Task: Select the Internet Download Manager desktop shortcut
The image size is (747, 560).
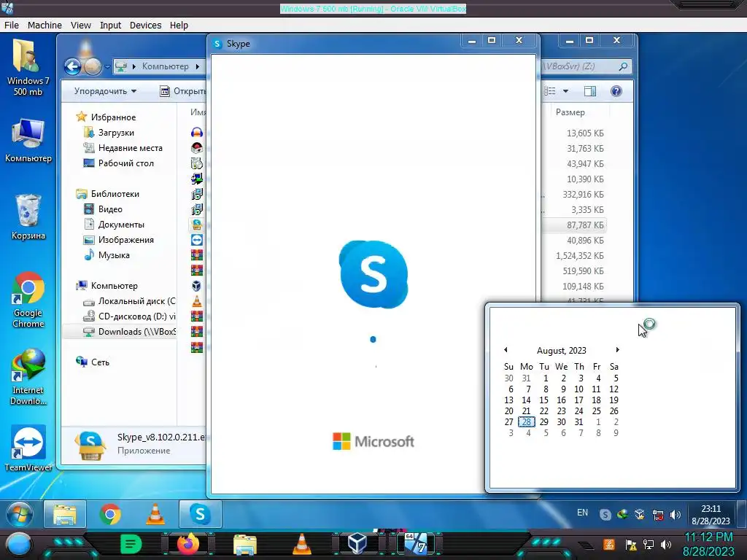Action: [28, 377]
